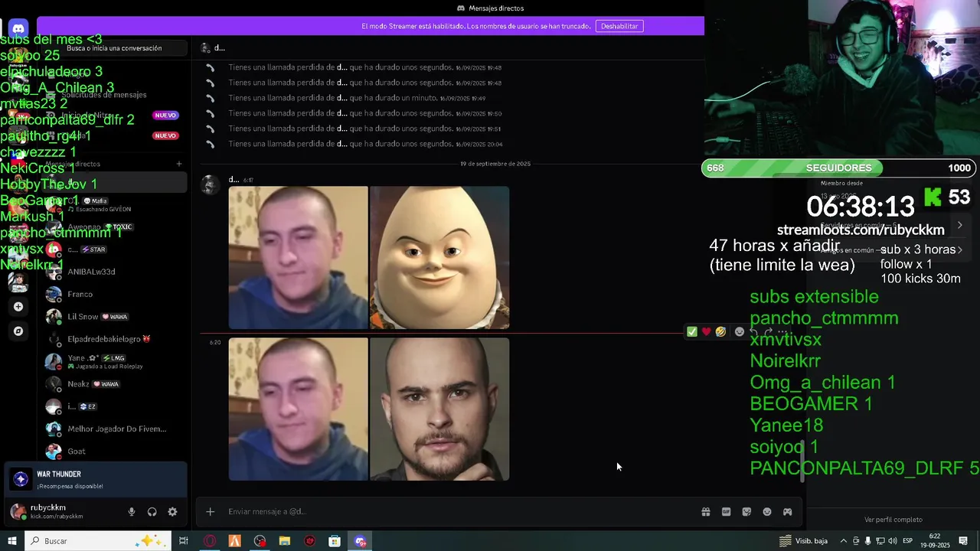
Task: Open the explore servers compass icon
Action: [x=18, y=331]
